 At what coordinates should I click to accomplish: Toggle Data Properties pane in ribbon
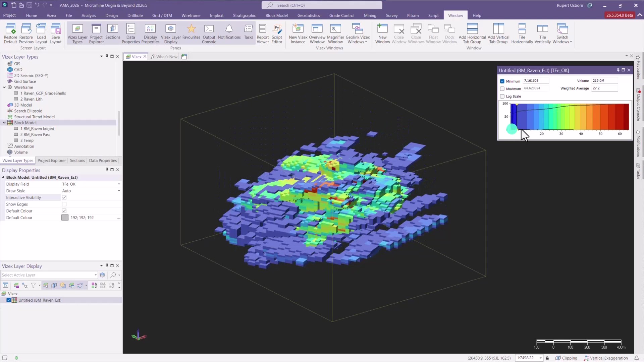[x=131, y=33]
